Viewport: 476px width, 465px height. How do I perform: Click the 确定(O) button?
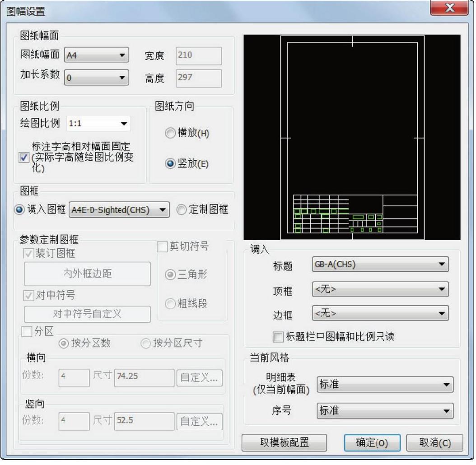[372, 442]
